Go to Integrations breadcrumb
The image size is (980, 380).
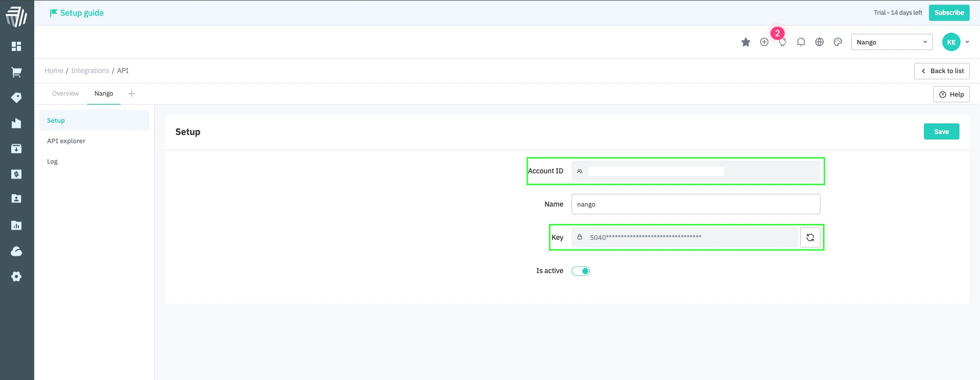90,71
